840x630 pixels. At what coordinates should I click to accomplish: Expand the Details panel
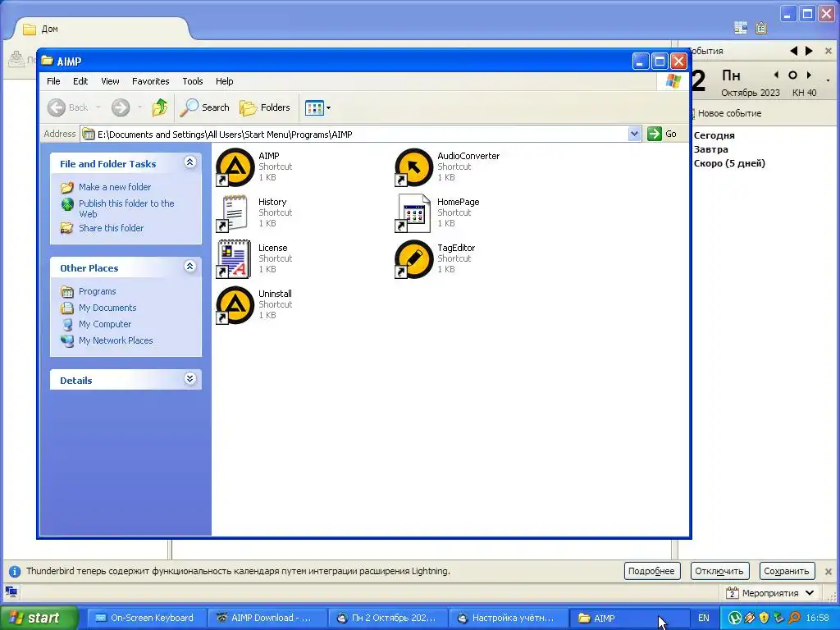189,379
